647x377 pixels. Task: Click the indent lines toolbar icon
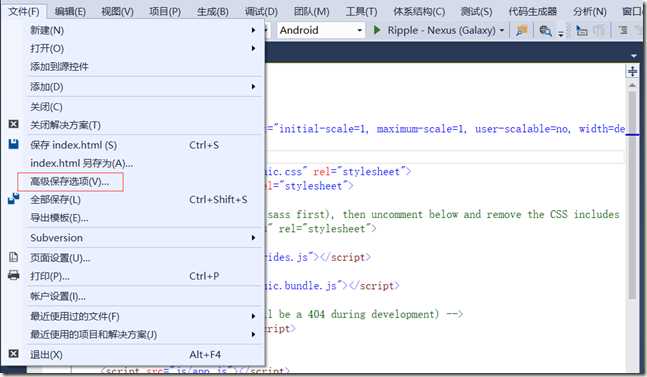623,30
